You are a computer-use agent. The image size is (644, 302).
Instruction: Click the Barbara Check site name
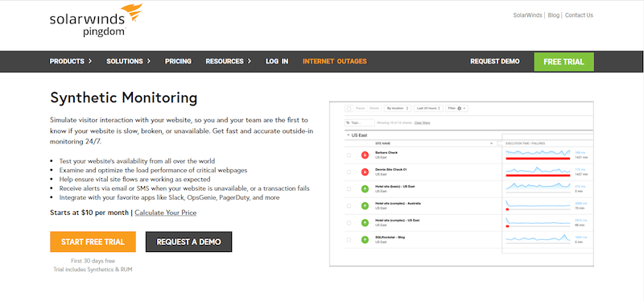[386, 152]
